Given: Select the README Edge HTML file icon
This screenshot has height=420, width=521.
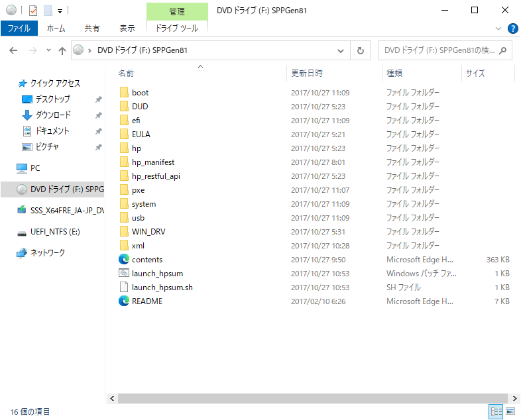Looking at the screenshot, I should point(123,301).
